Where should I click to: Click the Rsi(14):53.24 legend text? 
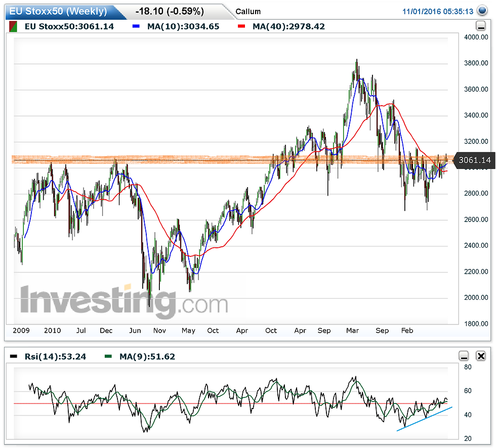coord(55,356)
